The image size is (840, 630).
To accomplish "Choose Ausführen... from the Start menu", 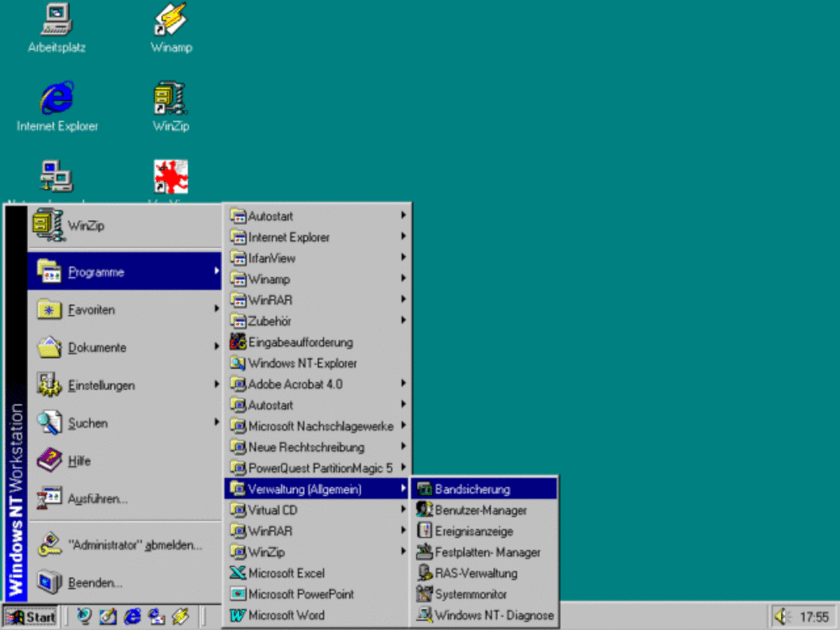I will [x=125, y=499].
